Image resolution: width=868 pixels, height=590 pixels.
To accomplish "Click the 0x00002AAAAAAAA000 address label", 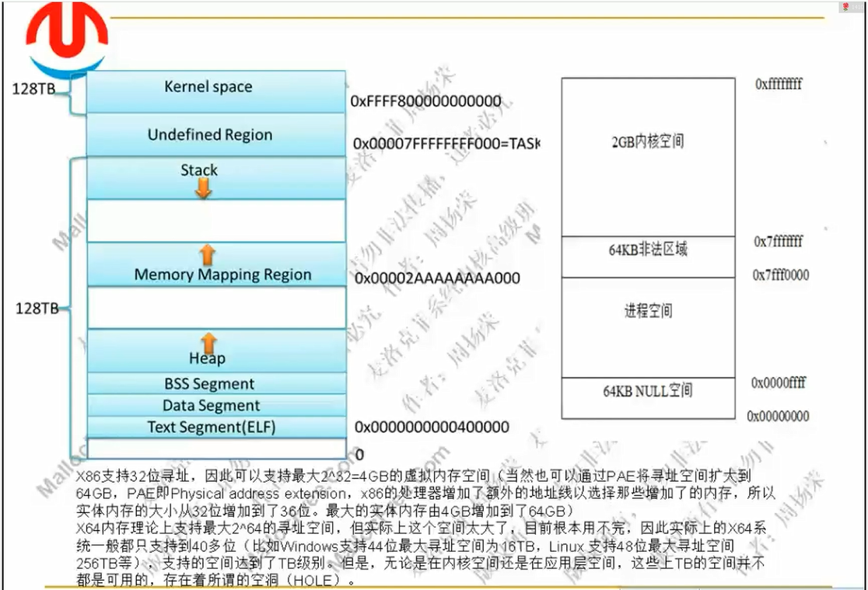I will 437,278.
